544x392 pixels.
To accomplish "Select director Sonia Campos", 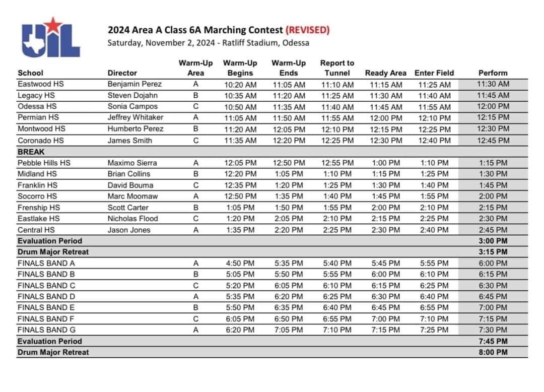I will (x=132, y=106).
